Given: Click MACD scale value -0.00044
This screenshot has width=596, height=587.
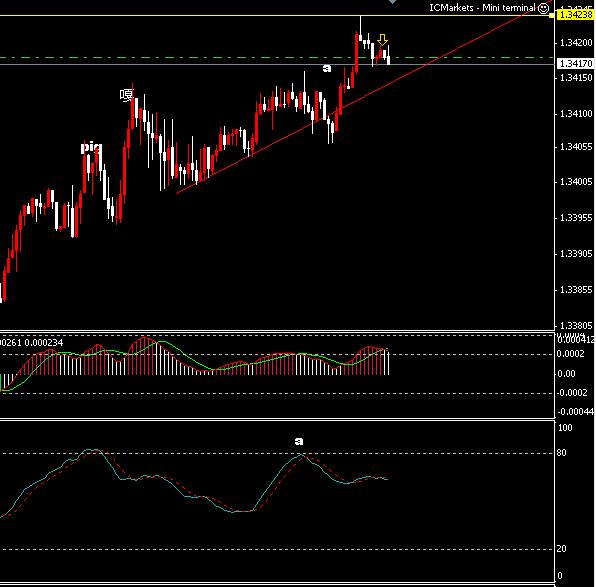Looking at the screenshot, I should point(575,412).
